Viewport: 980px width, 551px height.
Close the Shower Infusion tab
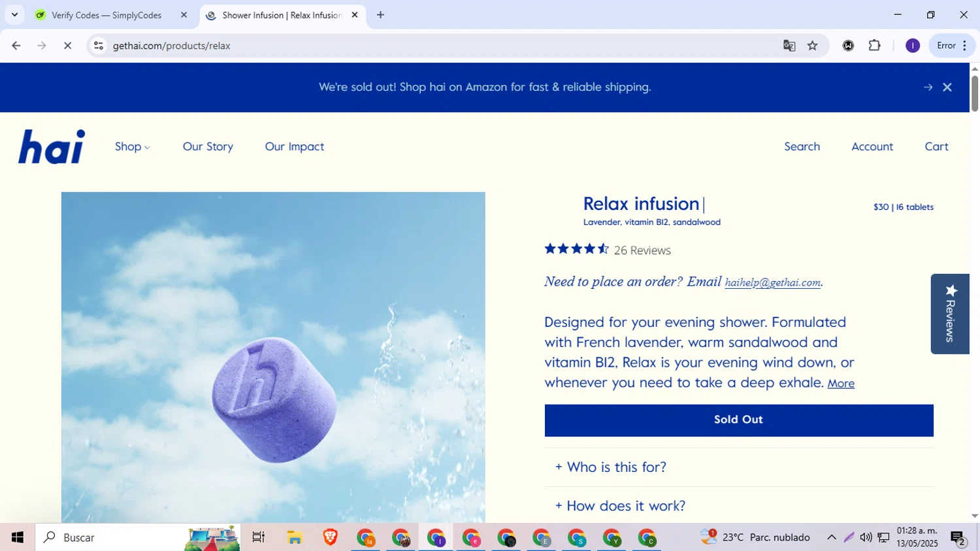355,15
